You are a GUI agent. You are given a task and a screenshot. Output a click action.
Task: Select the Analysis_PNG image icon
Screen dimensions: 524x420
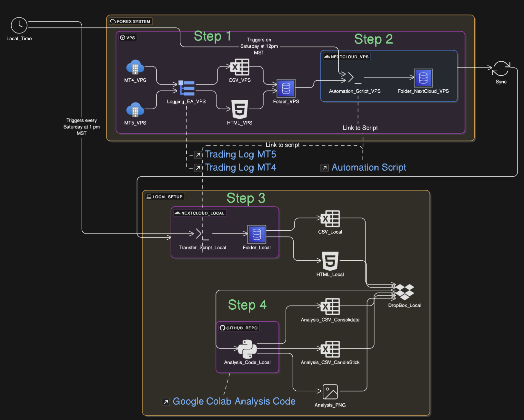point(330,392)
